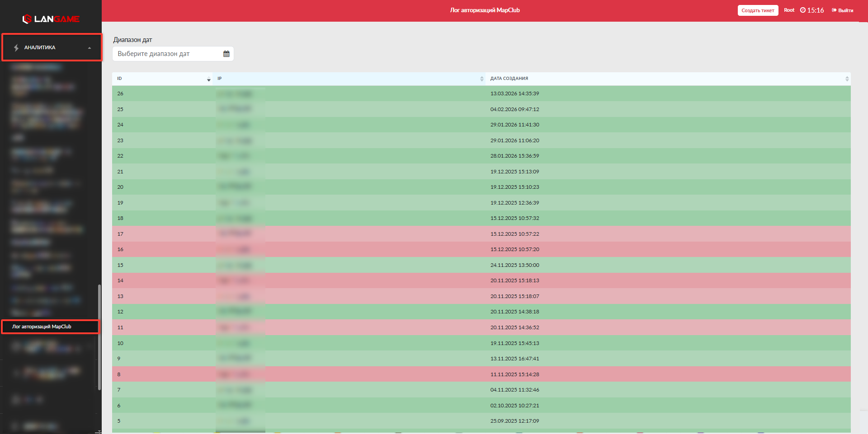Collapse the Аналитика sidebar section
This screenshot has width=868, height=434.
52,47
